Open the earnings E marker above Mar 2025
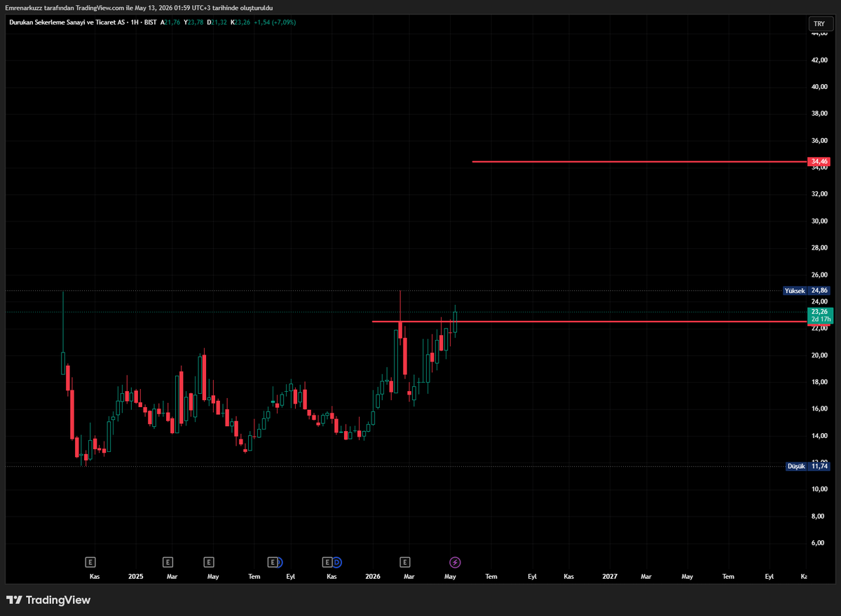The image size is (841, 616). 167,561
